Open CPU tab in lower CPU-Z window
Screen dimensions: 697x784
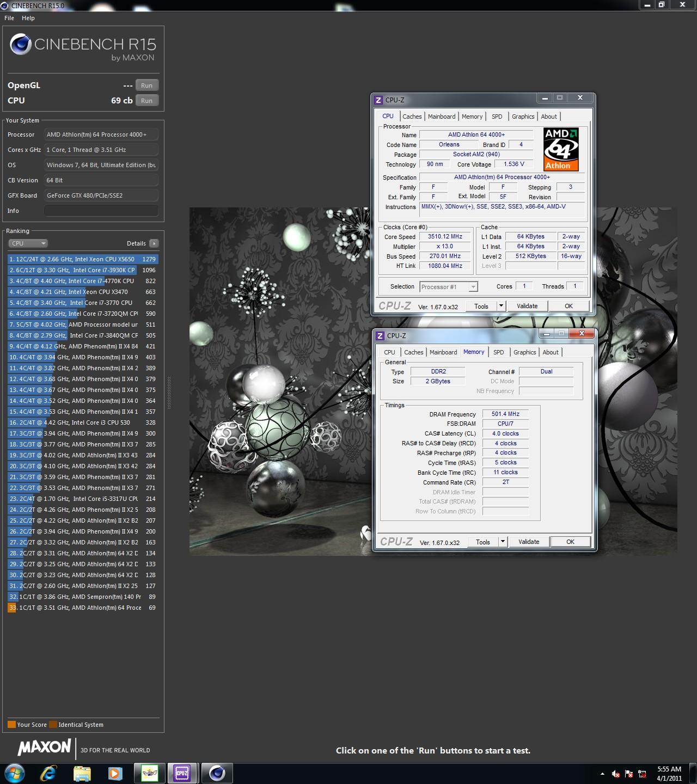click(x=390, y=352)
